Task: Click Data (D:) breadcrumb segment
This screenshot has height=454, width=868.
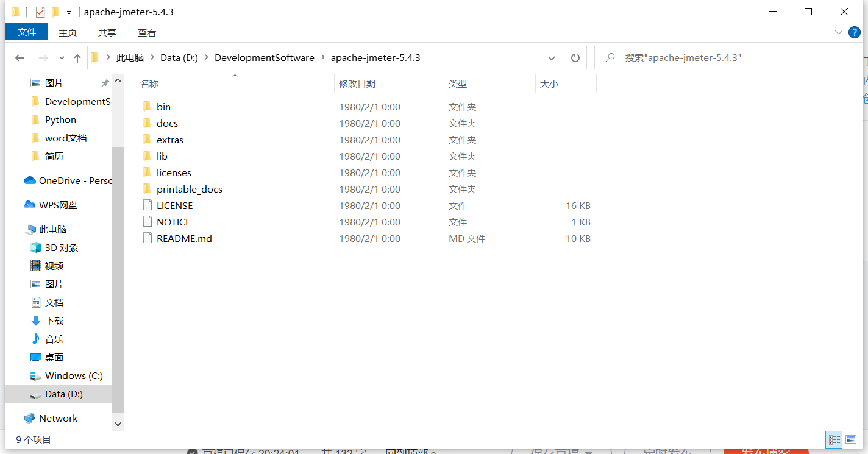Action: [x=179, y=58]
